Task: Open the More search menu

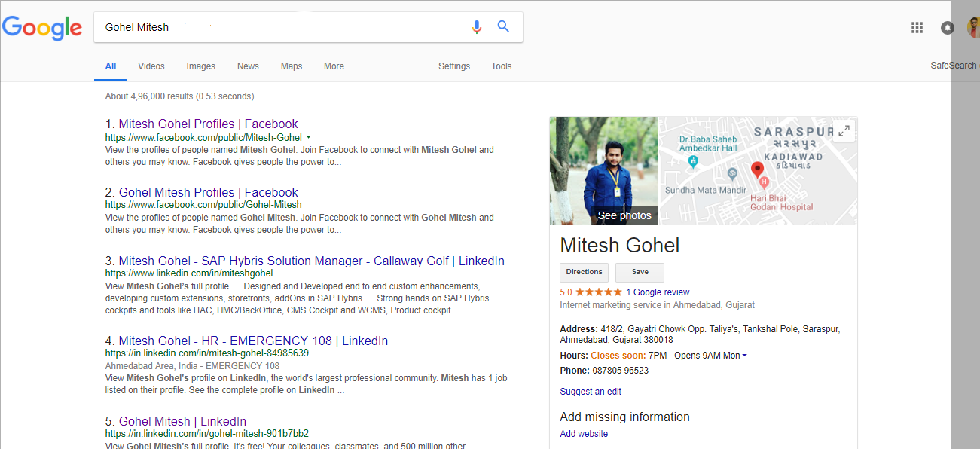Action: tap(334, 66)
